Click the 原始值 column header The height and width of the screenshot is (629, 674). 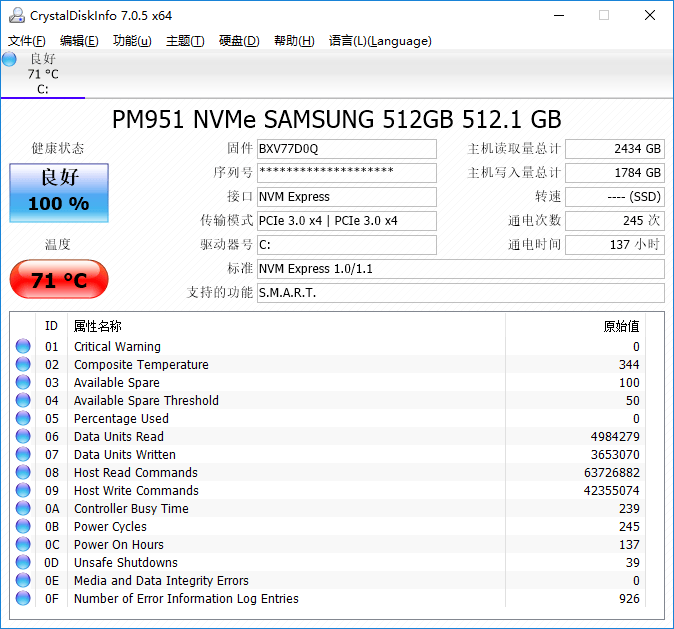[621, 326]
